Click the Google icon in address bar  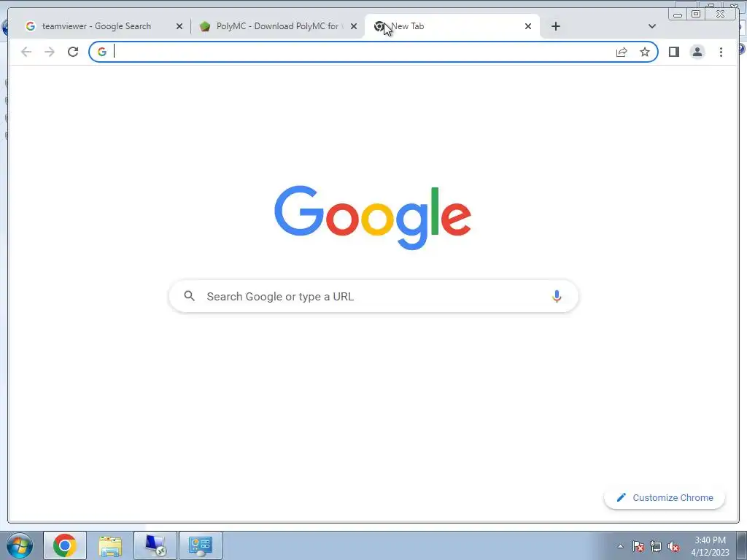tap(102, 52)
